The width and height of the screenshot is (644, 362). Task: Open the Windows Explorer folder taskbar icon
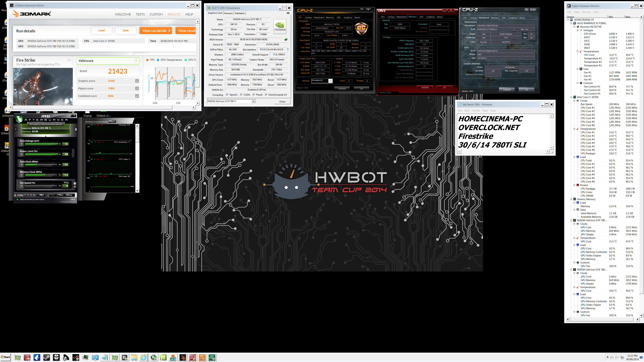(x=134, y=357)
